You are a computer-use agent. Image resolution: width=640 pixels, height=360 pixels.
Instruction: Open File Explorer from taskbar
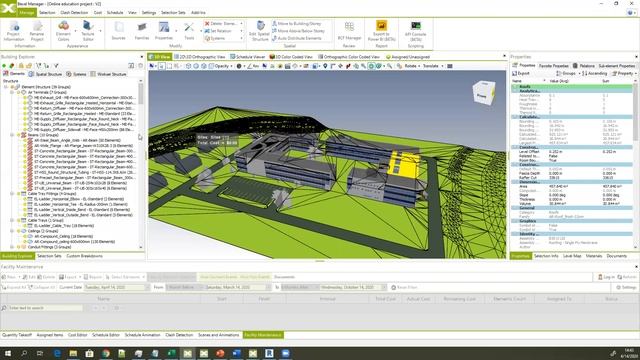click(x=73, y=353)
